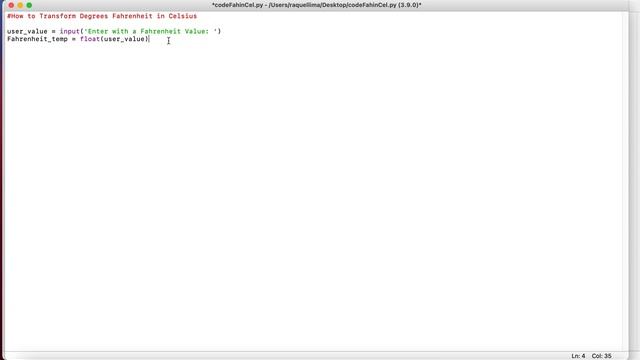The width and height of the screenshot is (640, 360).
Task: Click the comment line 'How to Transform Degrees Fahrenheit in Celsius'
Action: click(x=102, y=16)
